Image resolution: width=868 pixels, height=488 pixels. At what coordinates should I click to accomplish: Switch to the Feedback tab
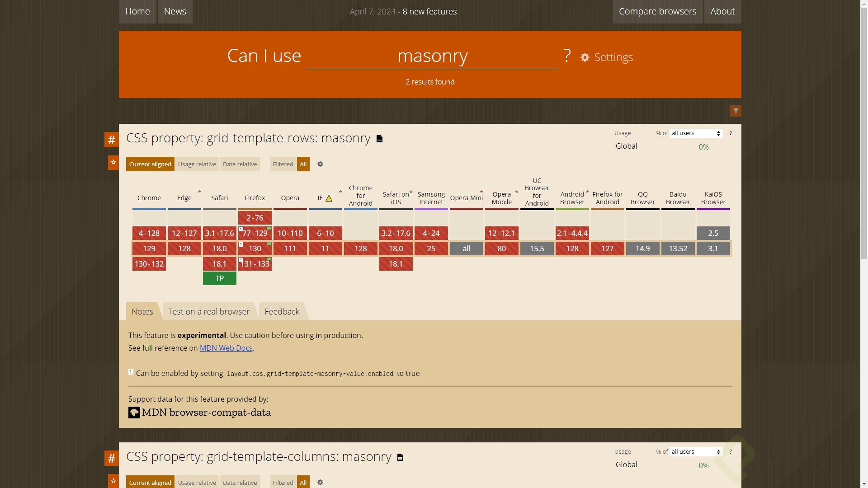pyautogui.click(x=282, y=312)
